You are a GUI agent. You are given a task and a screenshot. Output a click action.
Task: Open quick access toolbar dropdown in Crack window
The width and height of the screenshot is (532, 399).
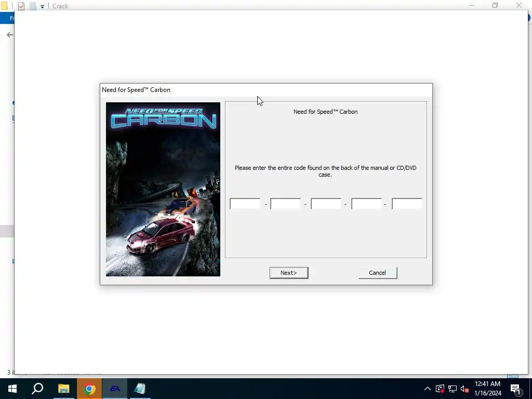42,6
